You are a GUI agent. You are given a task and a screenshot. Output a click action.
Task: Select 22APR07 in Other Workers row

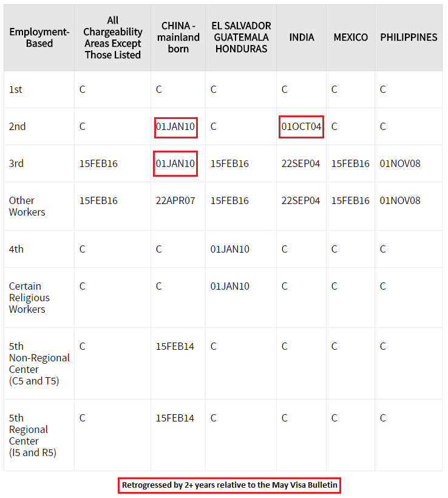175,201
